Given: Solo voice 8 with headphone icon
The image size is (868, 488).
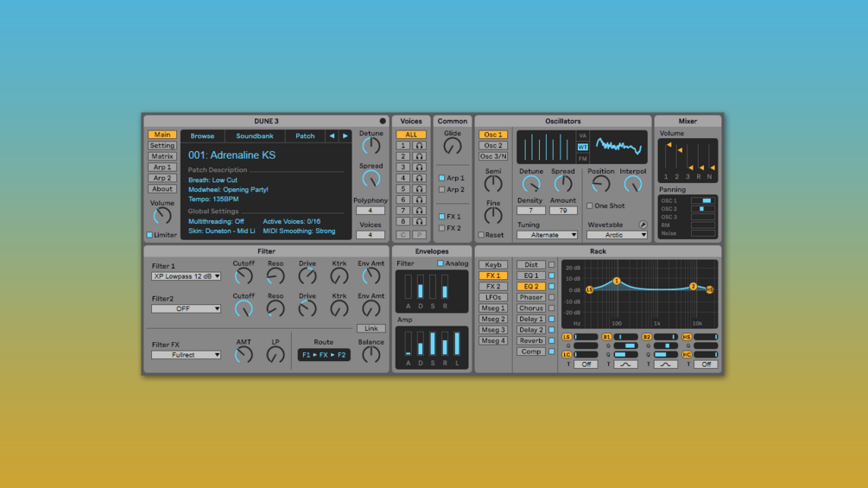Looking at the screenshot, I should (x=419, y=221).
